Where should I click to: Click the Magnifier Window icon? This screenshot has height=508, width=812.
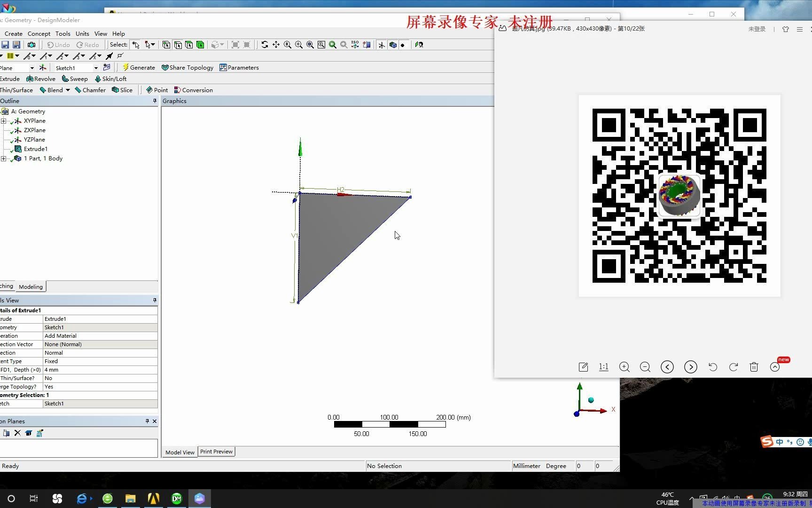[x=321, y=45]
